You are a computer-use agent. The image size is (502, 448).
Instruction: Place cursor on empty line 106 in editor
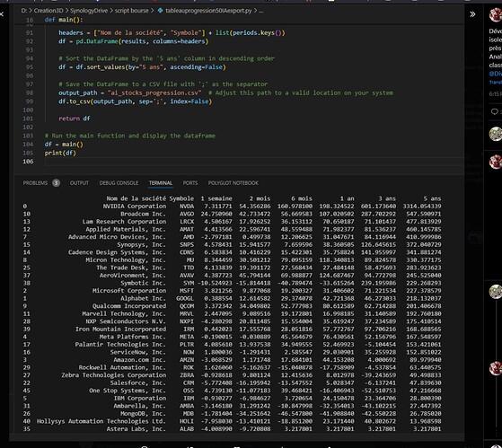click(x=253, y=162)
